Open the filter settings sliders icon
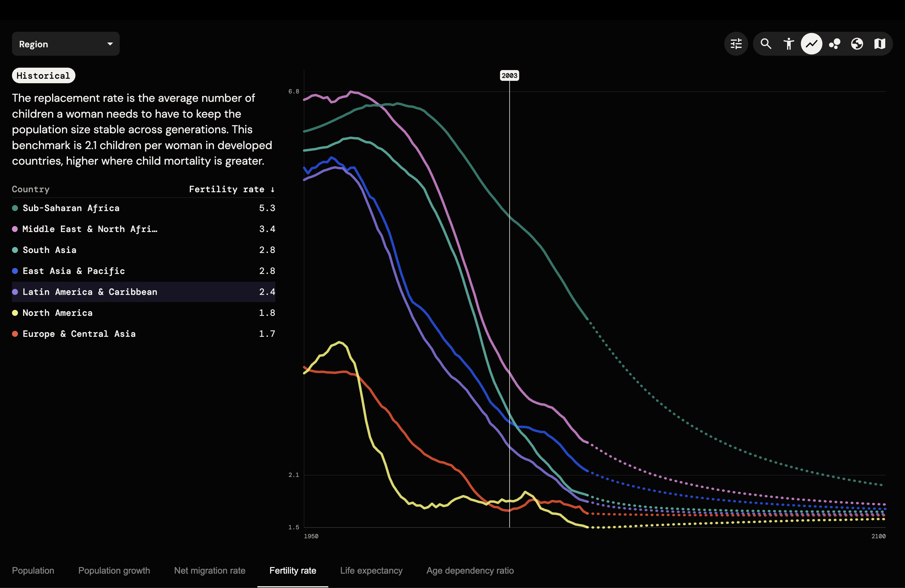This screenshot has height=588, width=905. coord(736,44)
